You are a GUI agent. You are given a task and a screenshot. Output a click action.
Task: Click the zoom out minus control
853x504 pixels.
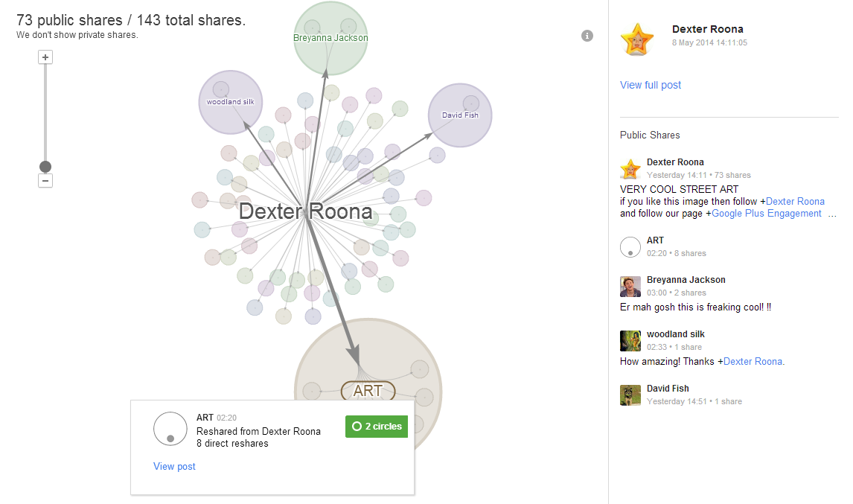pyautogui.click(x=45, y=180)
